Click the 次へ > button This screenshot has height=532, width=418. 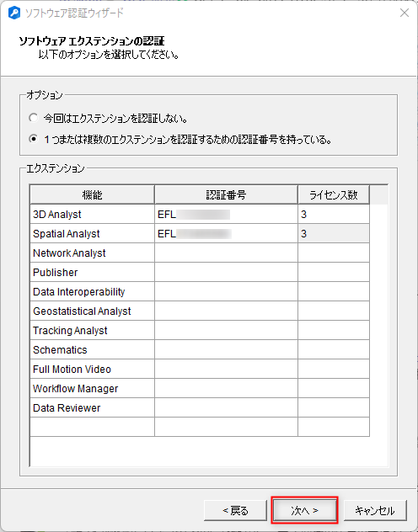coord(304,510)
